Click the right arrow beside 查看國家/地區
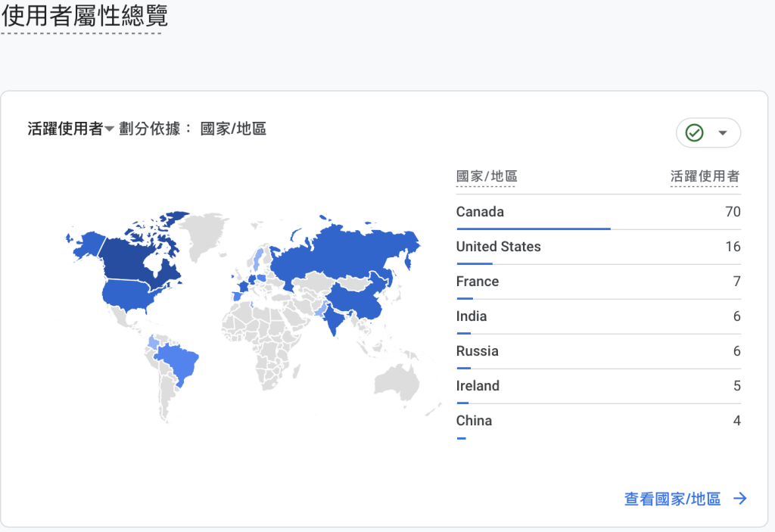 point(740,499)
